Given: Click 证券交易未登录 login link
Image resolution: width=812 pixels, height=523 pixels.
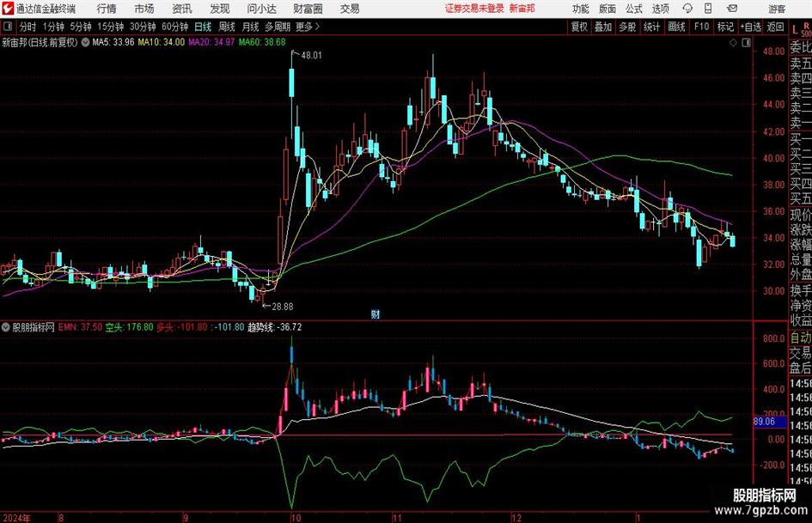Looking at the screenshot, I should (x=474, y=9).
